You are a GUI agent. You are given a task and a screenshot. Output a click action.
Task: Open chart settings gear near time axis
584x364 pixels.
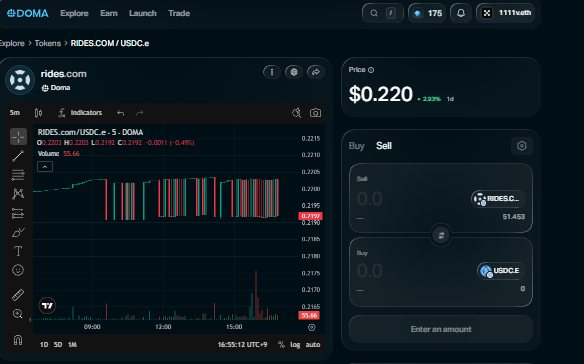(x=312, y=327)
